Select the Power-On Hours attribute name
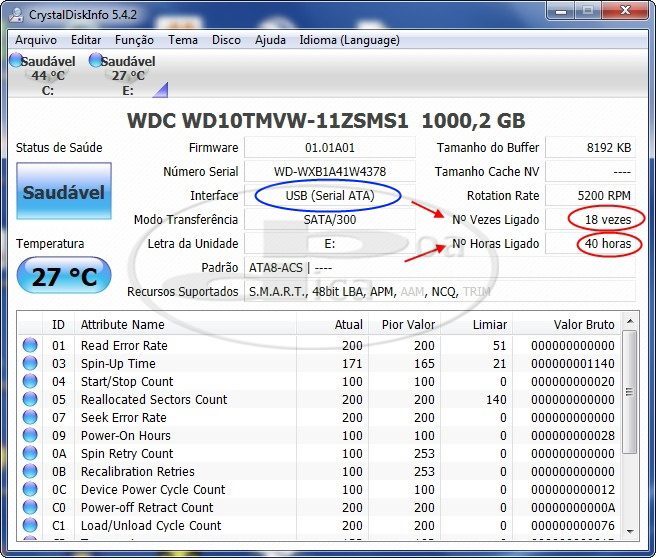656x558 pixels. [126, 435]
